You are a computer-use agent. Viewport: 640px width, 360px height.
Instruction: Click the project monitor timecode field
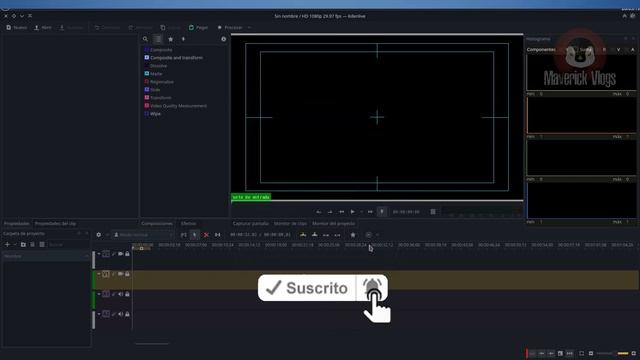[406, 212]
